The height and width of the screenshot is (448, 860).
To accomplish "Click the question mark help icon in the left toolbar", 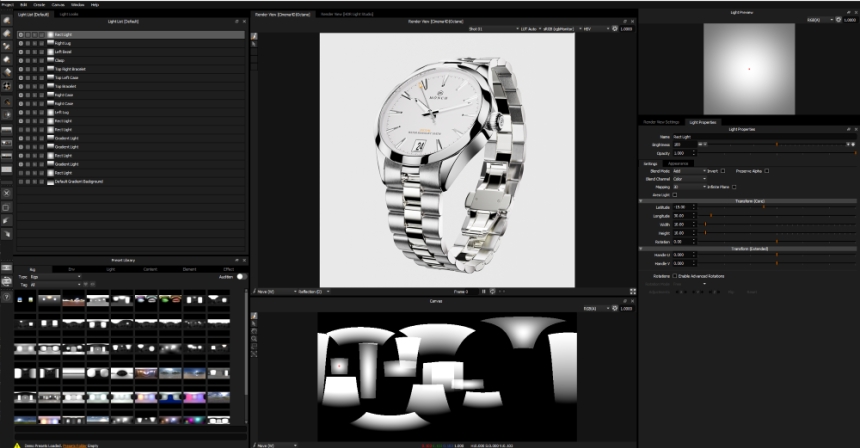I will pos(6,297).
